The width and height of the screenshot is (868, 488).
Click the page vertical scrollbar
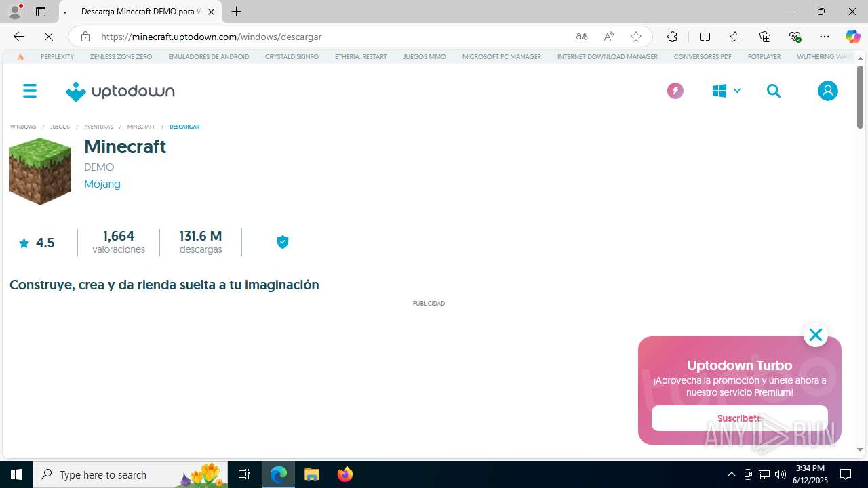point(860,97)
